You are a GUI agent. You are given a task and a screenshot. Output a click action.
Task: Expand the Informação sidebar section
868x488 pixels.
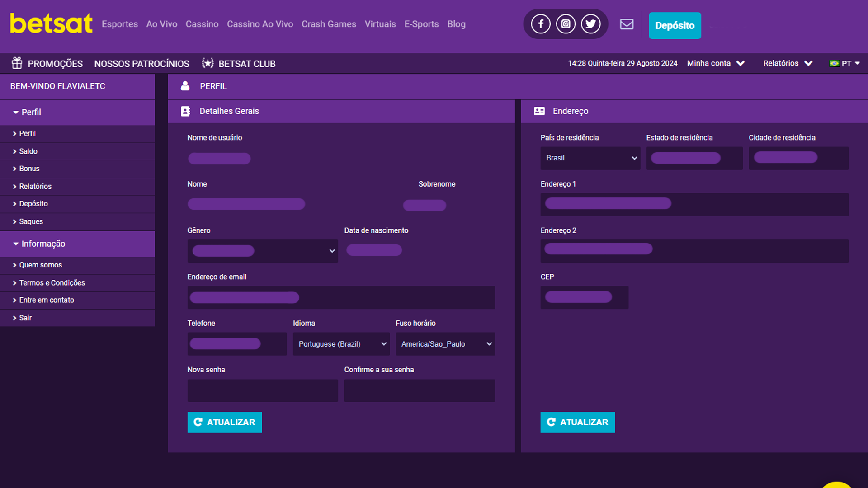coord(43,243)
